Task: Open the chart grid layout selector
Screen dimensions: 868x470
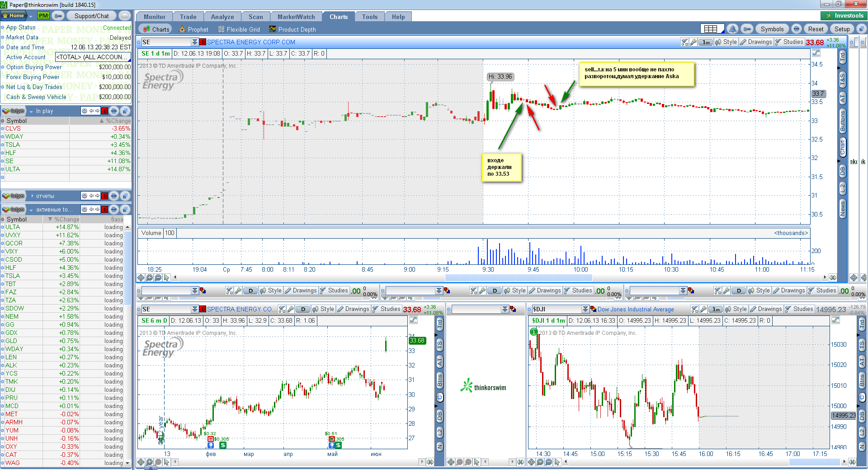Action: pyautogui.click(x=712, y=29)
